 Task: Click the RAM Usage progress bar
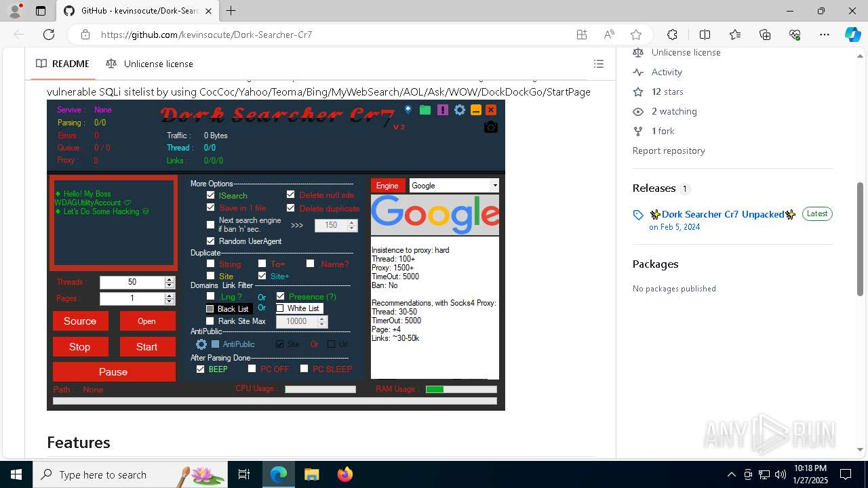[x=461, y=389]
